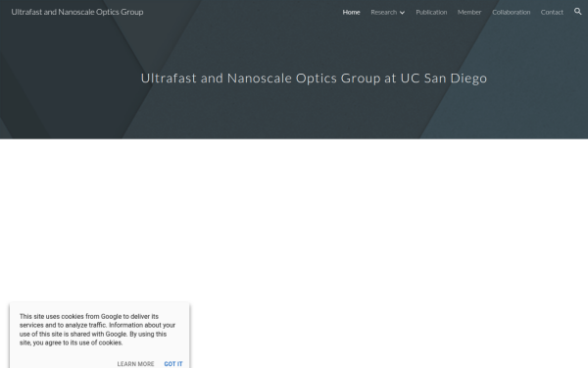Image resolution: width=588 pixels, height=368 pixels.
Task: Click the cookie notice message text
Action: (x=97, y=330)
